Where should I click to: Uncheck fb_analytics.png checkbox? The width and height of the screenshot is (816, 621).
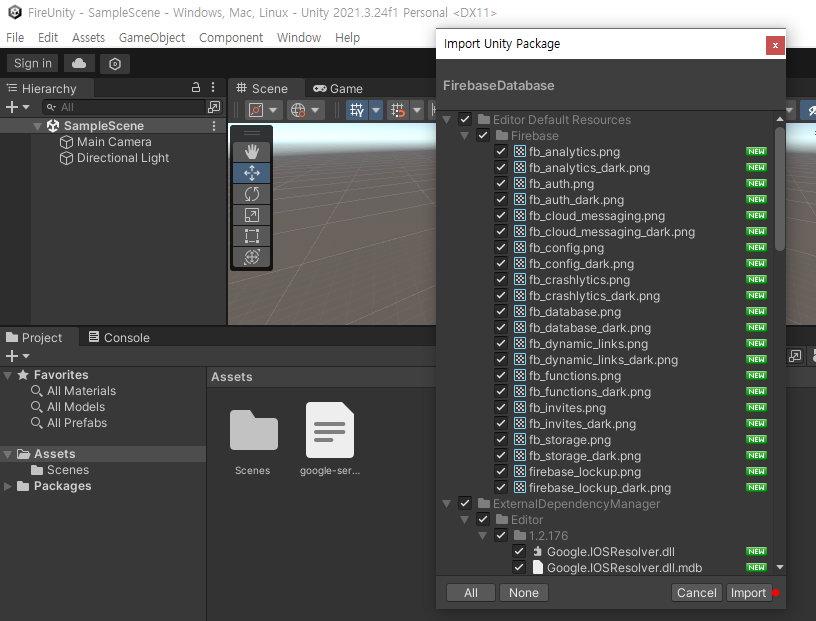501,151
